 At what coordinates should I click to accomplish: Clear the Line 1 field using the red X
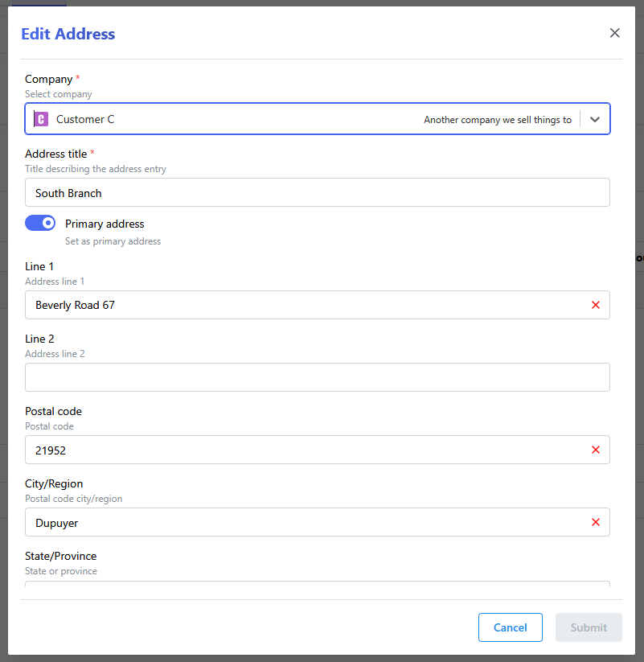(596, 305)
